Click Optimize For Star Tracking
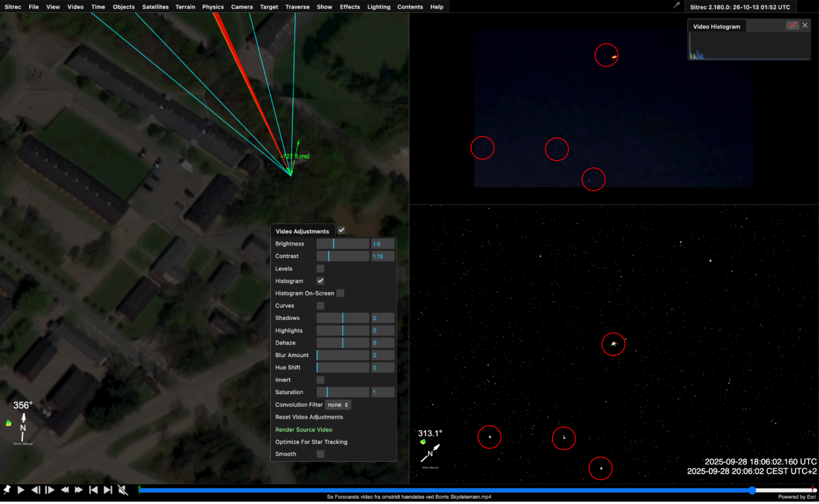Image resolution: width=819 pixels, height=504 pixels. tap(311, 442)
